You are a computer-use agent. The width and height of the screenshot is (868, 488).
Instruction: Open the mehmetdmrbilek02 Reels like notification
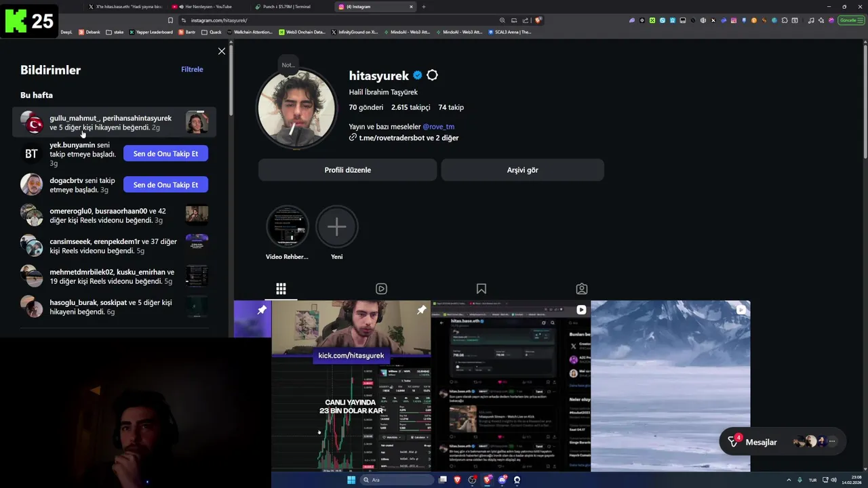114,277
